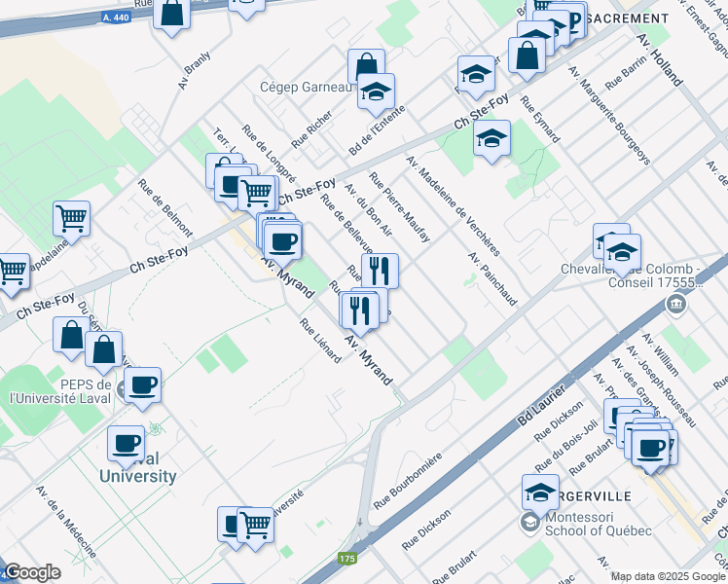Screen dimensions: 728x584
Task: Click the Rue de Belmont street label
Action: (x=164, y=208)
